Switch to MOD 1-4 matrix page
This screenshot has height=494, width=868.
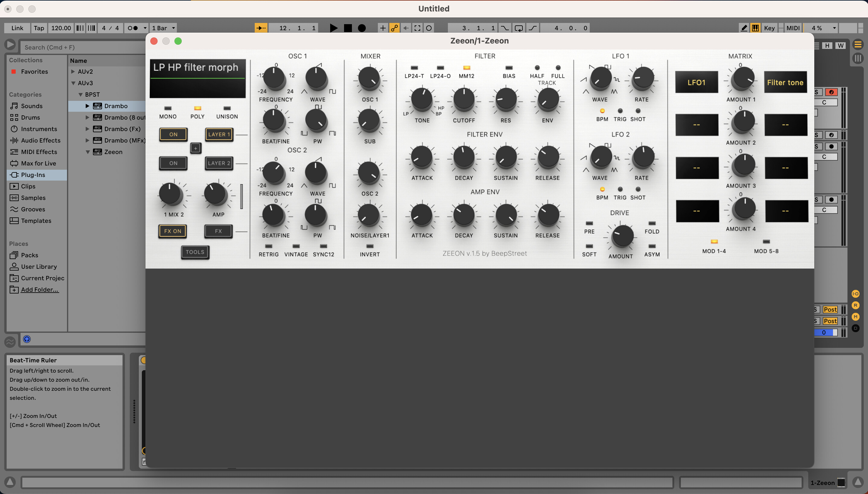(714, 242)
